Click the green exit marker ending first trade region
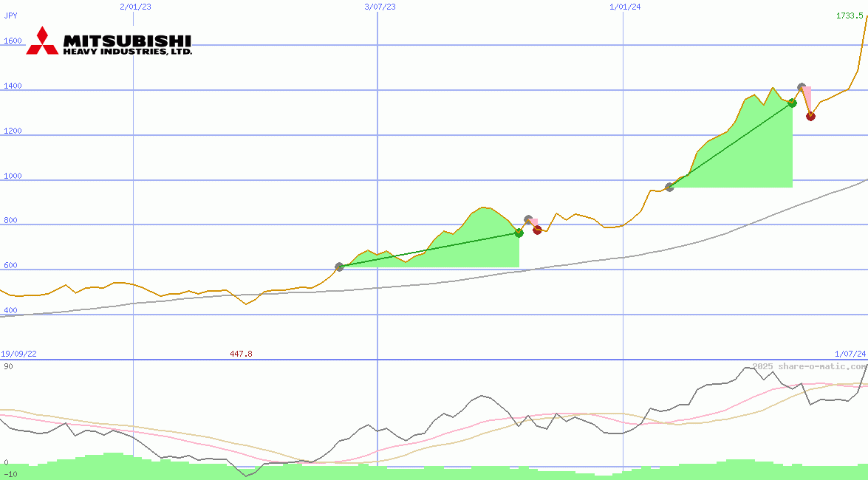Viewport: 868px width, 480px height. pyautogui.click(x=519, y=233)
